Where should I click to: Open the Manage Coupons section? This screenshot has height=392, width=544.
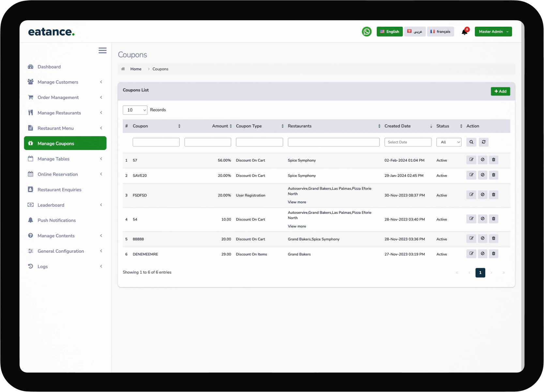(55, 143)
